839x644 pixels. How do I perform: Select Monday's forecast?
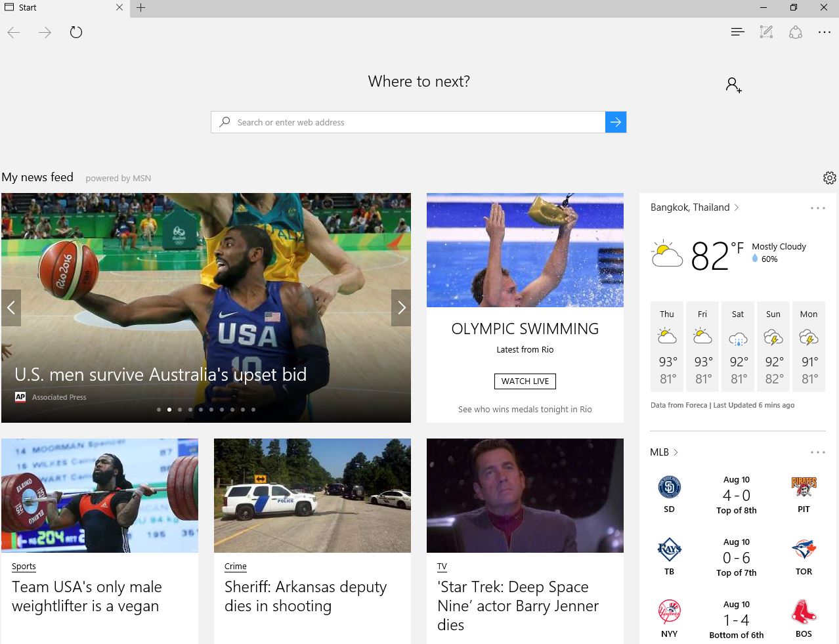[x=809, y=347]
